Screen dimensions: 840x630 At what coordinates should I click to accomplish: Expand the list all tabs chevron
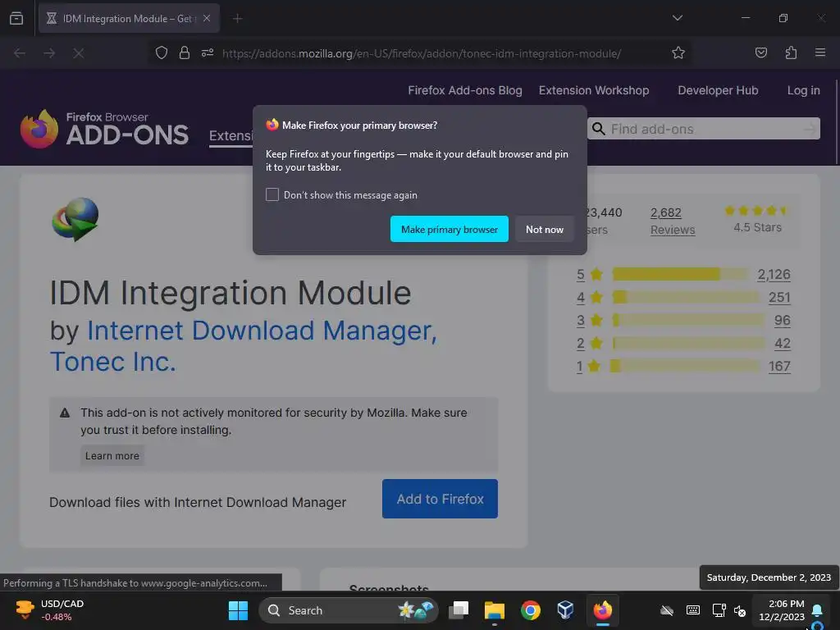(x=677, y=18)
